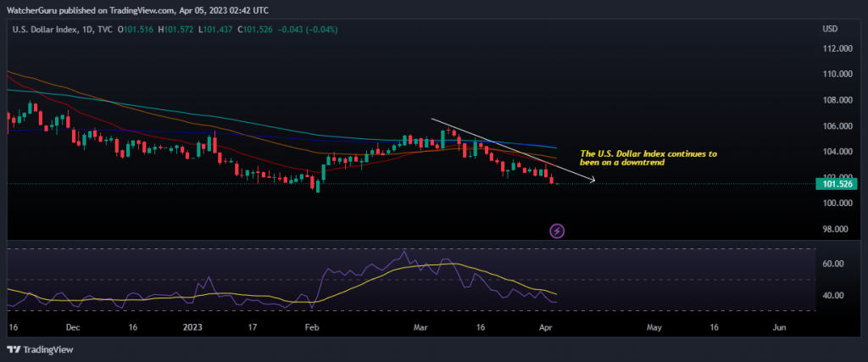Click the green 101.526 current price tag
The height and width of the screenshot is (362, 868).
point(838,183)
